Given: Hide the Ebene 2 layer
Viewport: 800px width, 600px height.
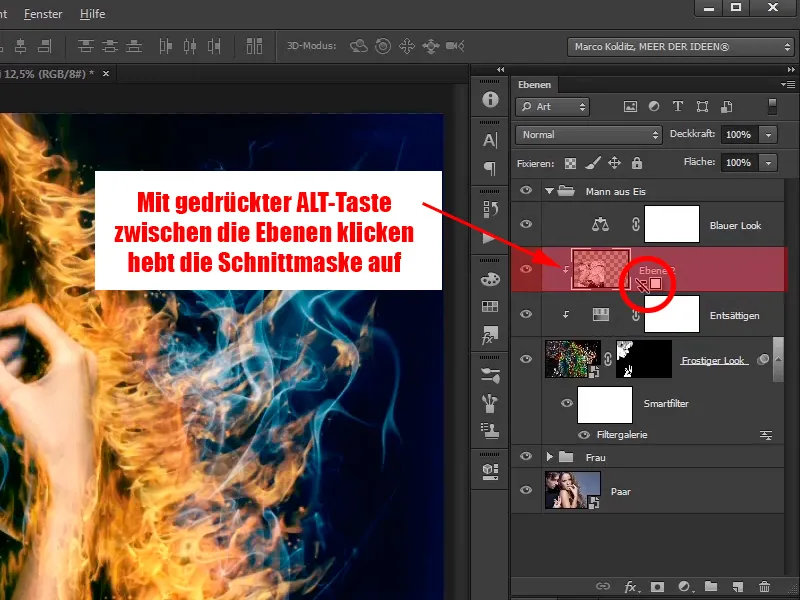Looking at the screenshot, I should pyautogui.click(x=526, y=269).
